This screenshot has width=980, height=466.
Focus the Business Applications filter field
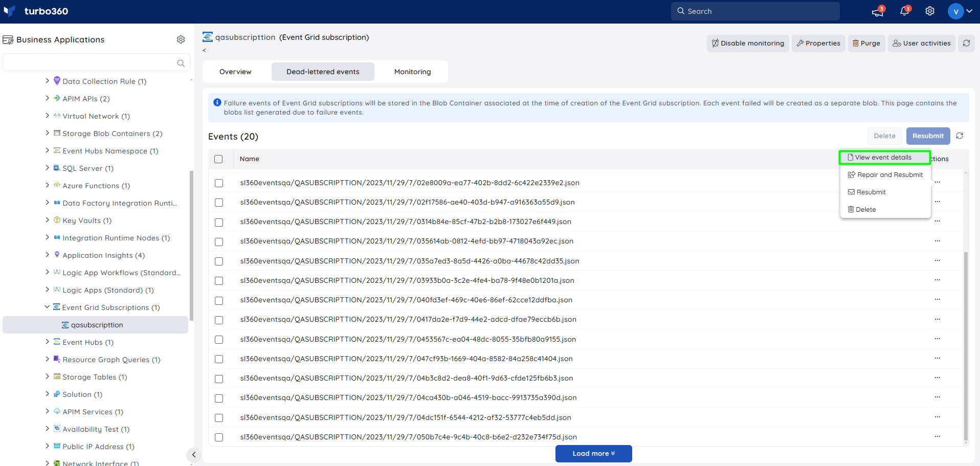pyautogui.click(x=96, y=62)
